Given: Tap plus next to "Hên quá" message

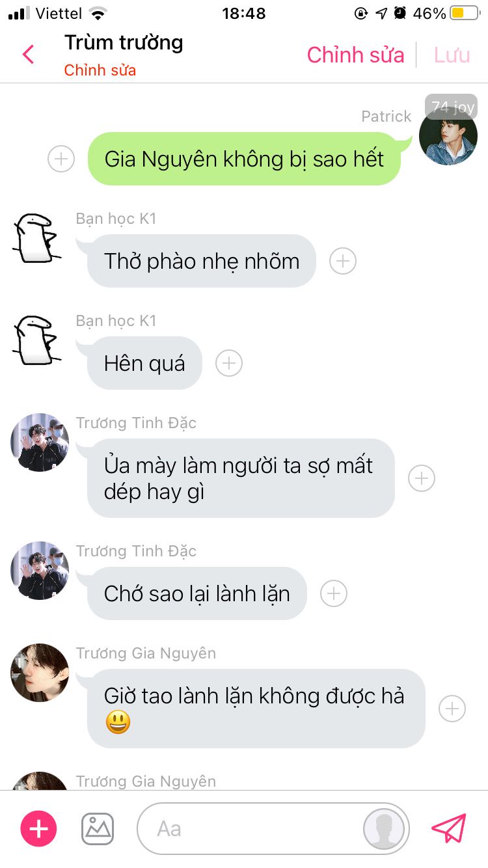Looking at the screenshot, I should (229, 363).
